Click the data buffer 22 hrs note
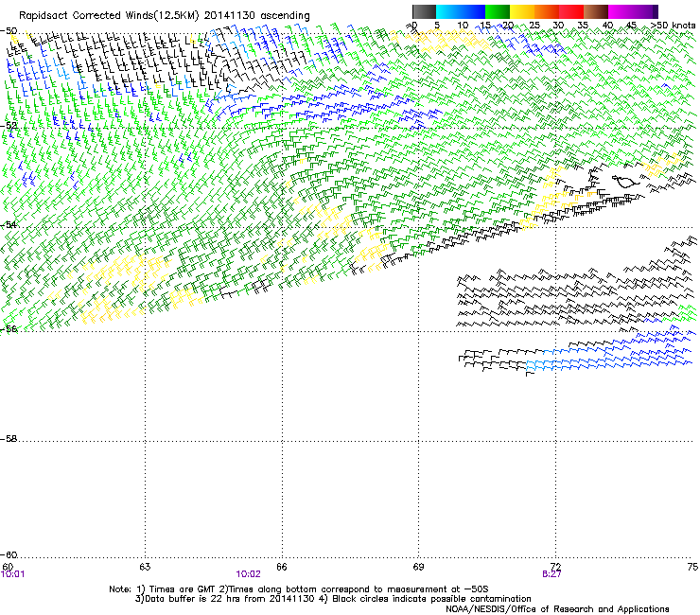This screenshot has height=615, width=700. 334,599
